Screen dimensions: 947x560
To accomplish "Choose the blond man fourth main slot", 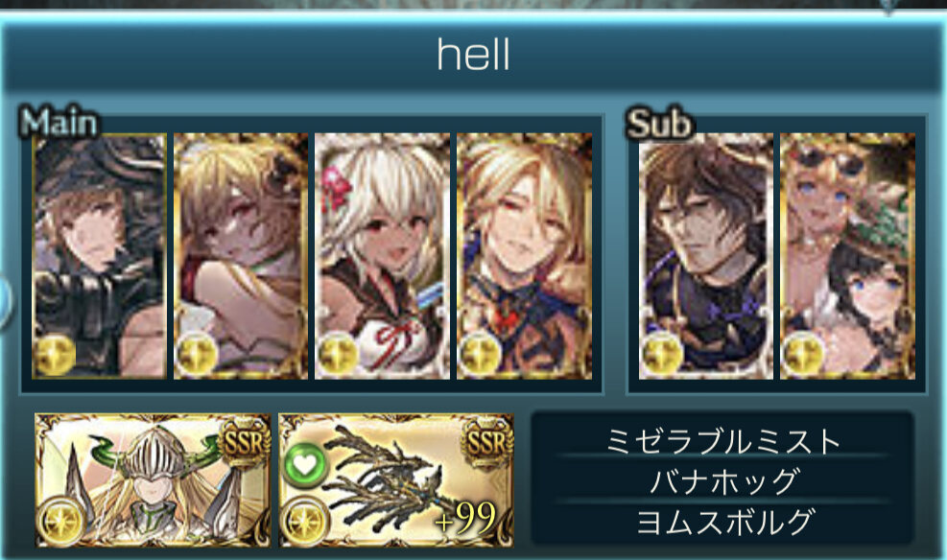I will [x=524, y=256].
